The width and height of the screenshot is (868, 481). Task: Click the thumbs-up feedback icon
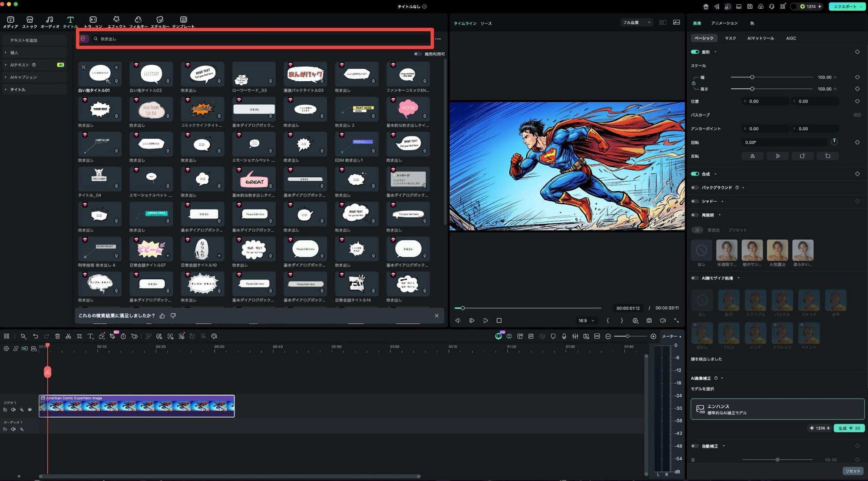coord(162,316)
